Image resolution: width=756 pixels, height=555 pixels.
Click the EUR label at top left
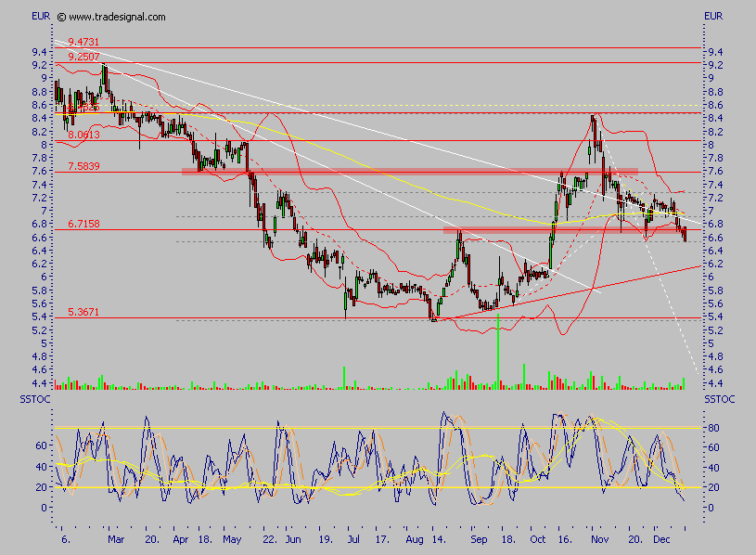pos(41,17)
